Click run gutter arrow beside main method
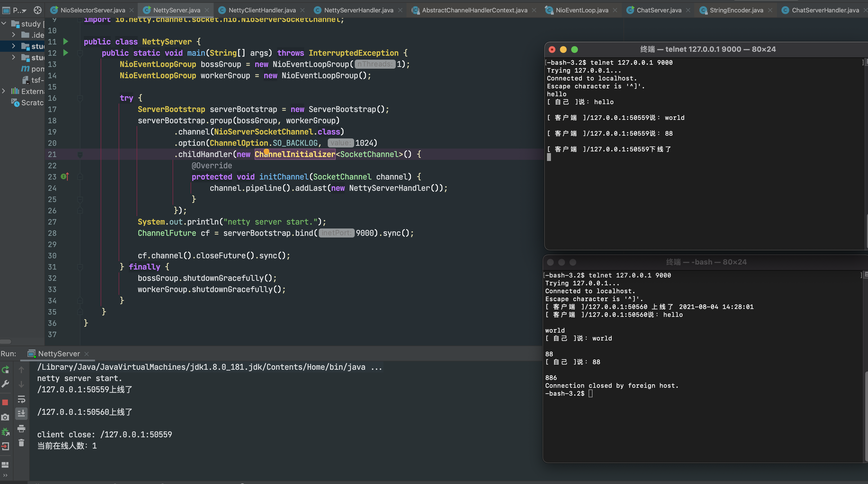 coord(66,53)
